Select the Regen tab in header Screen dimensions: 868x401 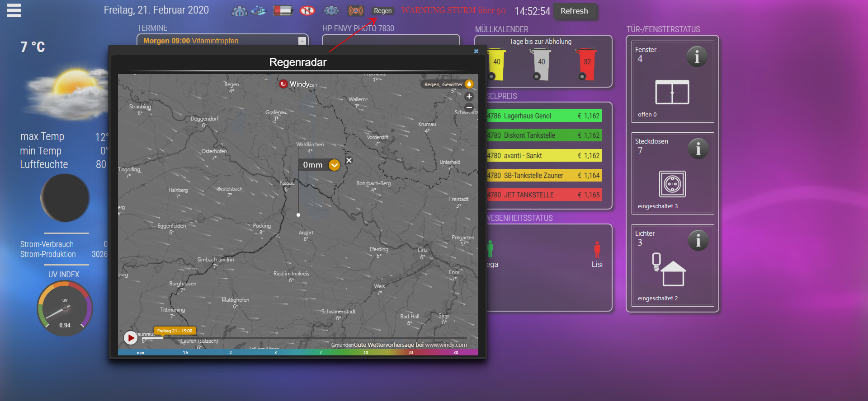(382, 11)
